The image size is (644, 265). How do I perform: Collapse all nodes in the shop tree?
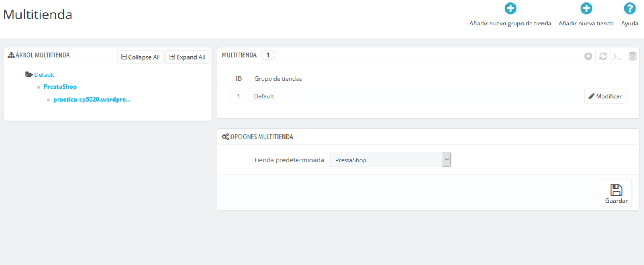(141, 57)
